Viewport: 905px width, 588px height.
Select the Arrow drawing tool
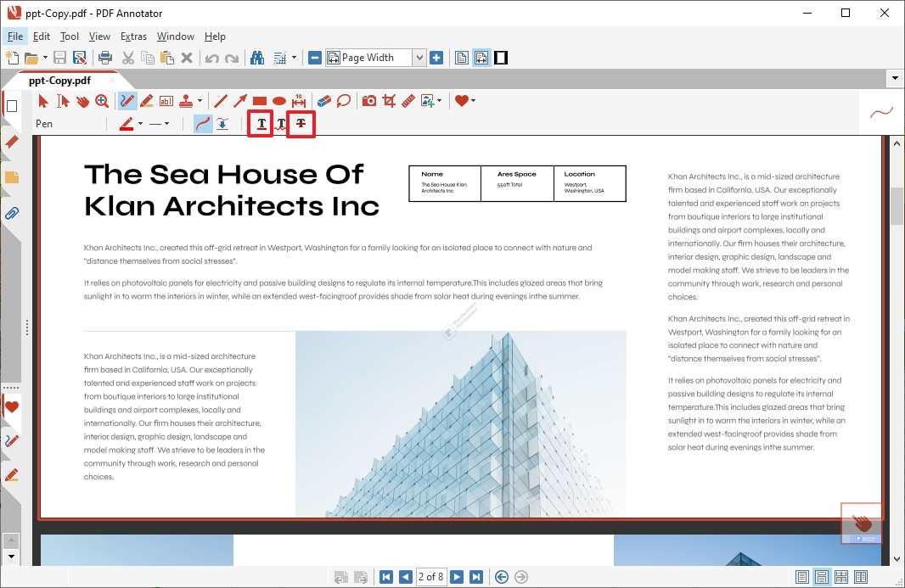click(x=240, y=101)
